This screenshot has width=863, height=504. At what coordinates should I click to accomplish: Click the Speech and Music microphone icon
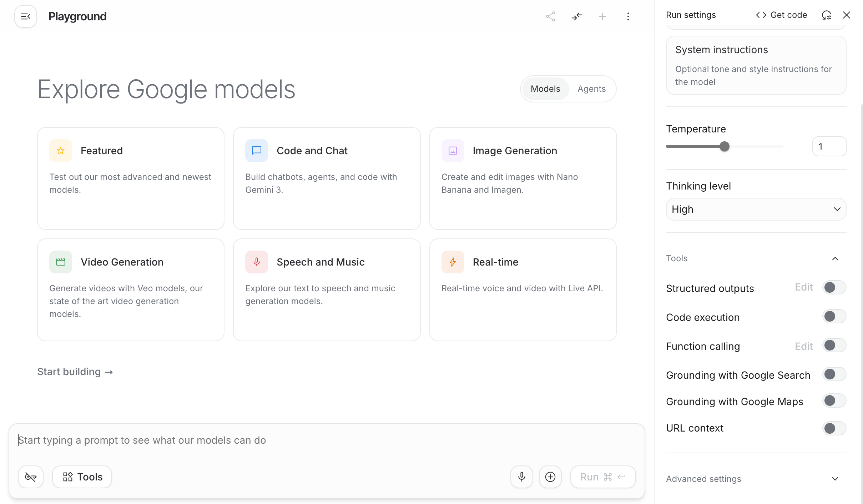click(257, 262)
